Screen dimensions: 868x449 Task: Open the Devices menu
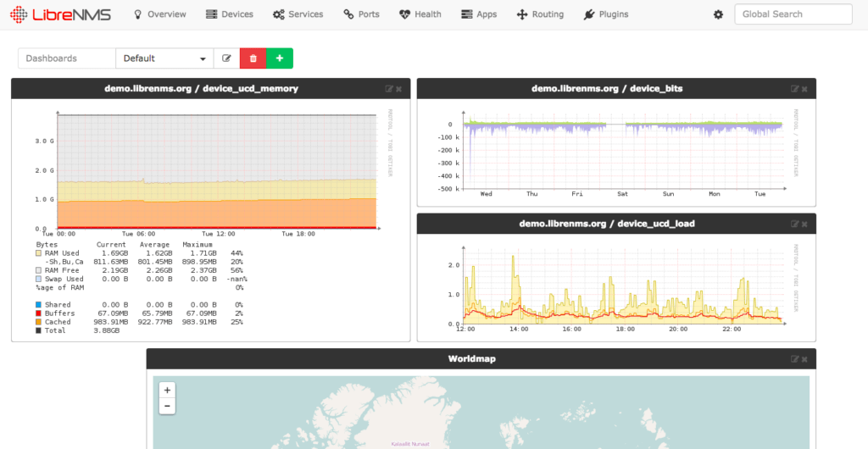pyautogui.click(x=229, y=14)
